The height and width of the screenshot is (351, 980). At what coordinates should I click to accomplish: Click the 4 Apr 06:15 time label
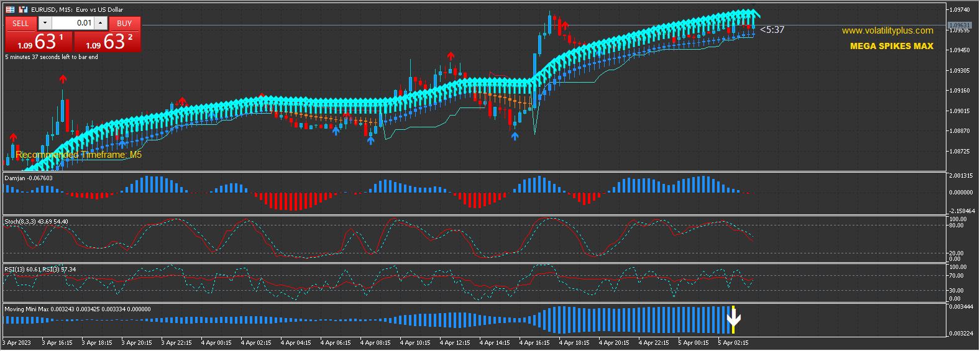coord(336,343)
